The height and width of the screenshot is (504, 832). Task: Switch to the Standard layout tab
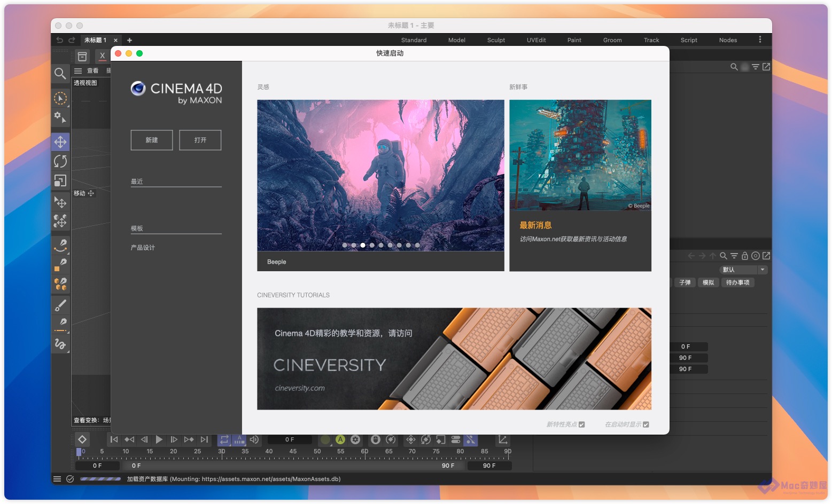coord(414,40)
